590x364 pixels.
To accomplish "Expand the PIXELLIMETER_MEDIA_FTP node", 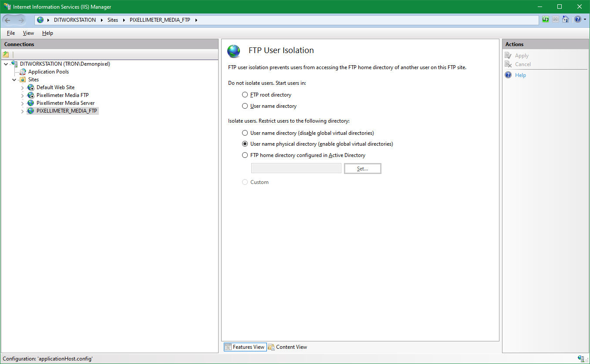I will click(x=23, y=111).
